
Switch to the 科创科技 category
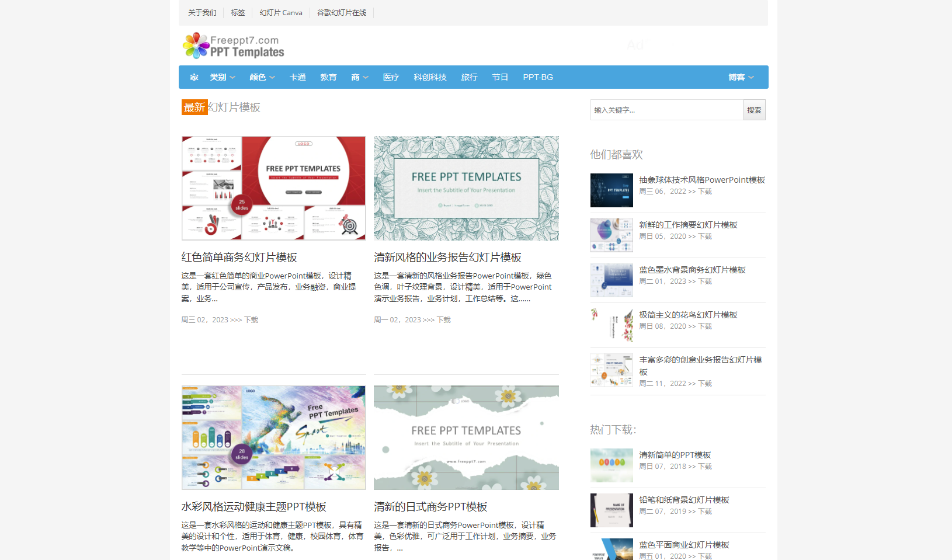tap(429, 76)
